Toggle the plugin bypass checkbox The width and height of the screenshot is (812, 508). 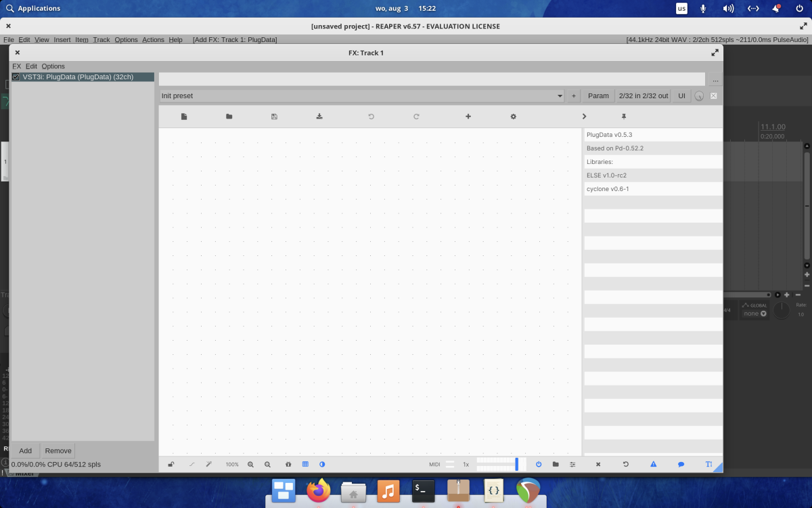coord(713,96)
